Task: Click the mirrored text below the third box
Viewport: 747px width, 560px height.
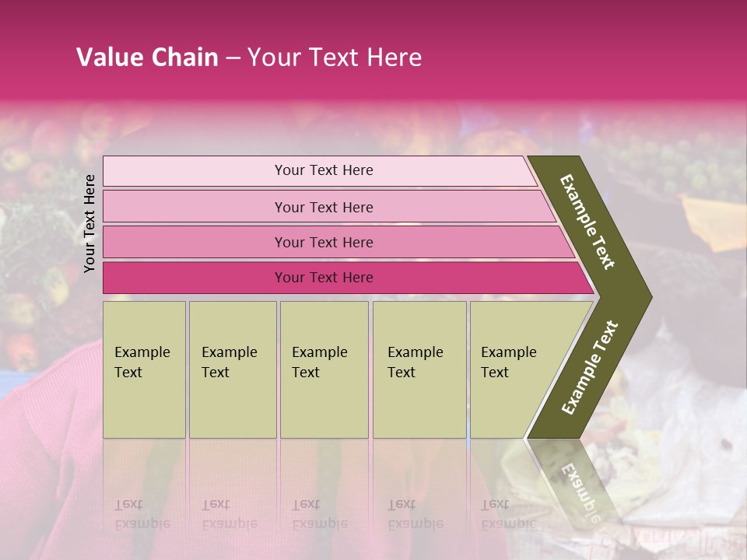Action: [320, 513]
